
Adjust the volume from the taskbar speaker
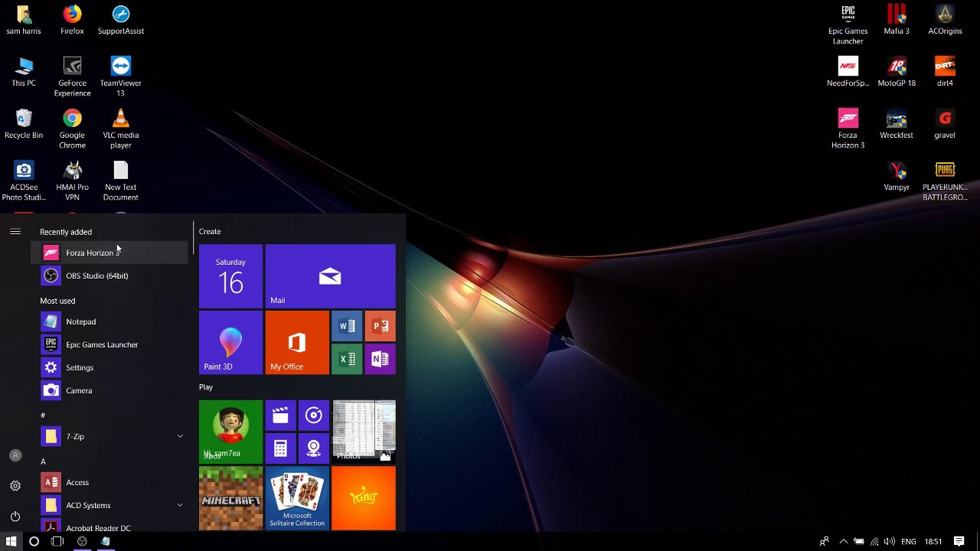890,541
